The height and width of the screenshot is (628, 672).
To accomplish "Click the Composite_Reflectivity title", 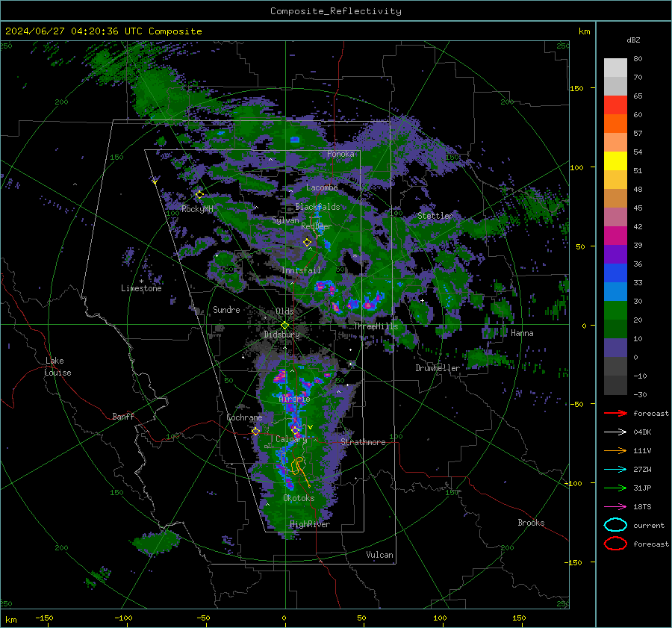I will coord(335,11).
